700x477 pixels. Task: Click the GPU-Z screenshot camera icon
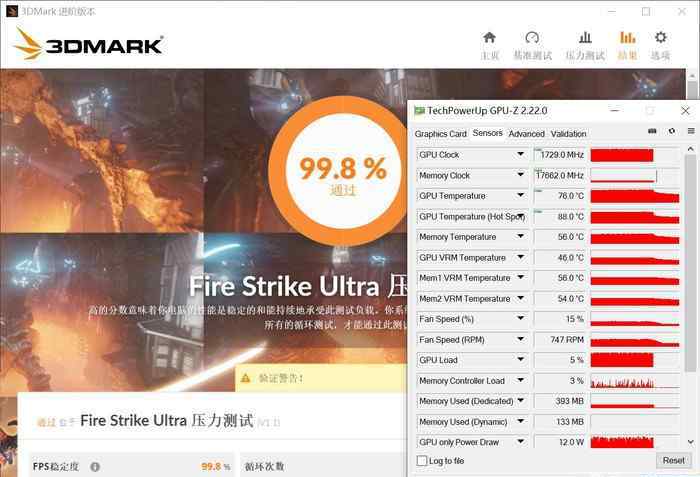pos(652,131)
